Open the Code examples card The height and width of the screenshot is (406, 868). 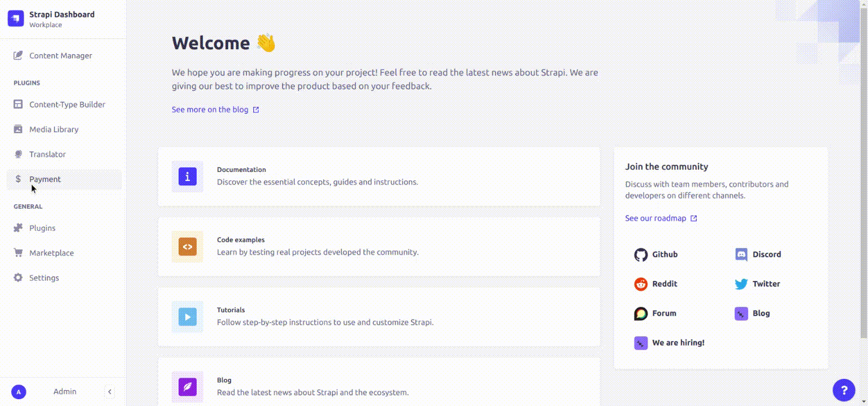click(x=379, y=247)
